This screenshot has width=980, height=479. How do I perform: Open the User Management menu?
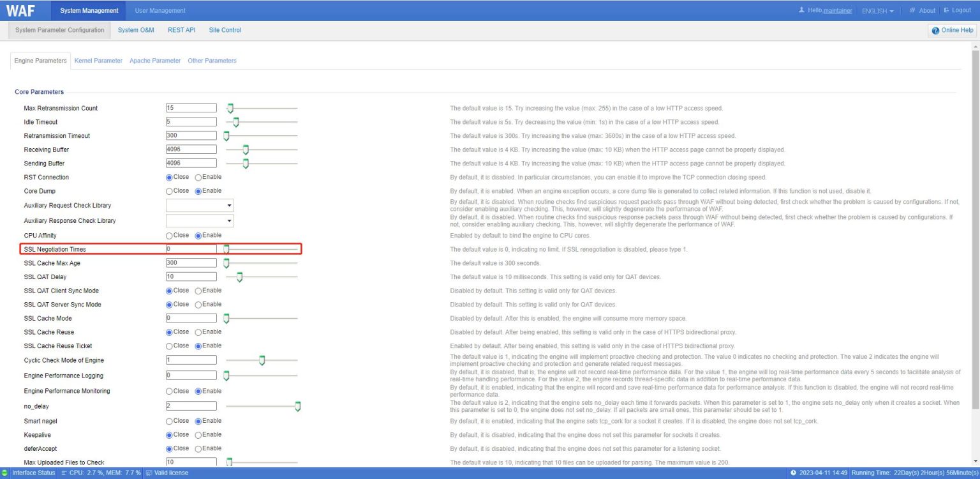click(160, 10)
